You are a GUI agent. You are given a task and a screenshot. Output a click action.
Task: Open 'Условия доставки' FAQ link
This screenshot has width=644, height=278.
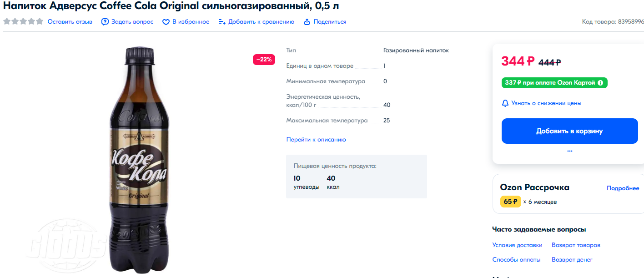[x=517, y=245]
